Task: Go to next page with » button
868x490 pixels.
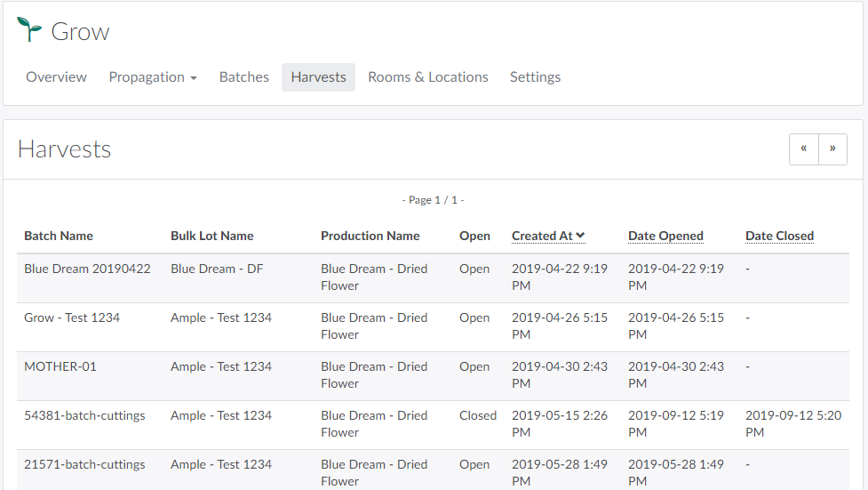Action: click(832, 149)
